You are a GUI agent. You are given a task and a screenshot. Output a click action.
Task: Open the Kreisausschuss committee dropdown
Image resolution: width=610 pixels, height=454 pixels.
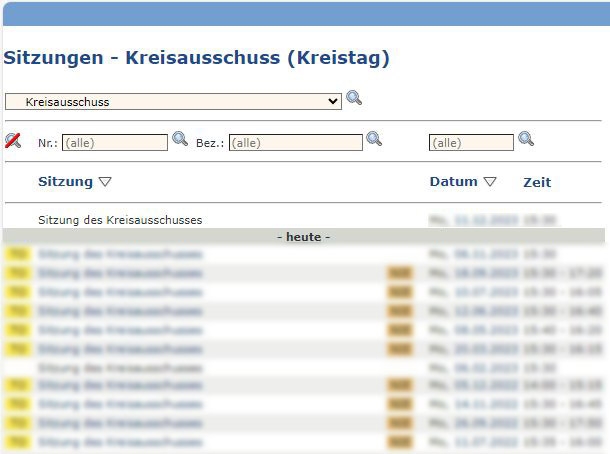point(173,101)
